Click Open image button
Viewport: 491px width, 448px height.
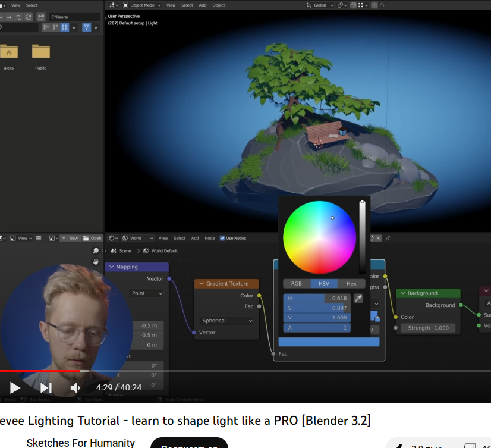(x=92, y=238)
